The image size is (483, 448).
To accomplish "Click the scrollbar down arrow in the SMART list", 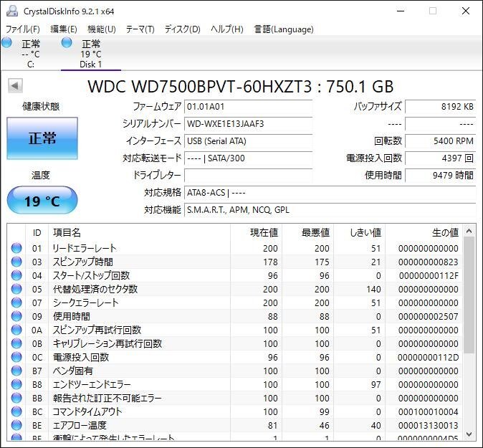I will pyautogui.click(x=469, y=434).
